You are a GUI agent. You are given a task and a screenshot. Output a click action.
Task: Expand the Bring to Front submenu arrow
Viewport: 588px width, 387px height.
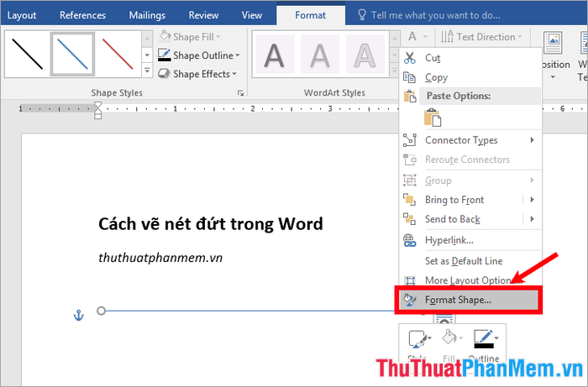(x=532, y=200)
